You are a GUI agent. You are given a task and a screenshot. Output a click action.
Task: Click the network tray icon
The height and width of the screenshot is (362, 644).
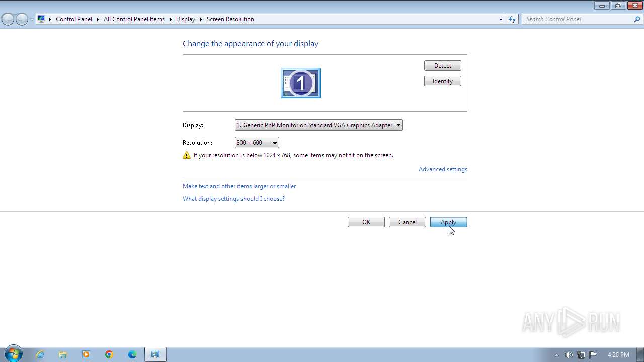click(581, 355)
